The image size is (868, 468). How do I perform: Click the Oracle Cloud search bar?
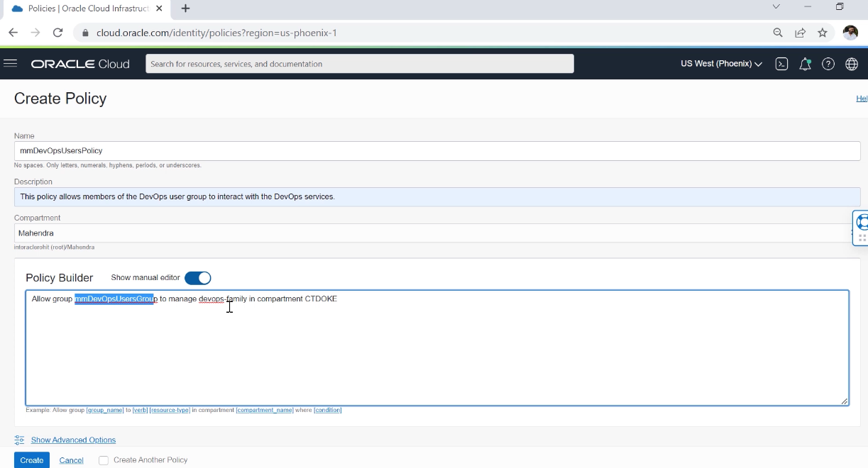click(x=359, y=64)
